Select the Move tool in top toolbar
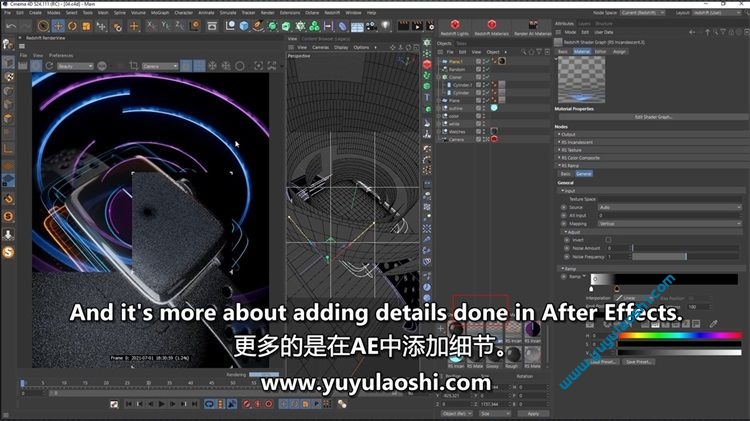Viewport: 750px width, 421px height. 58,26
